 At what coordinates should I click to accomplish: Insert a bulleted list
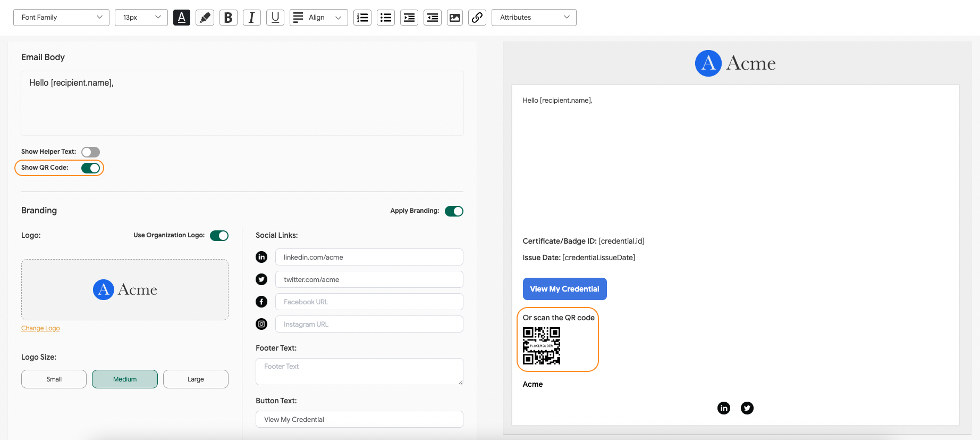click(x=386, y=18)
